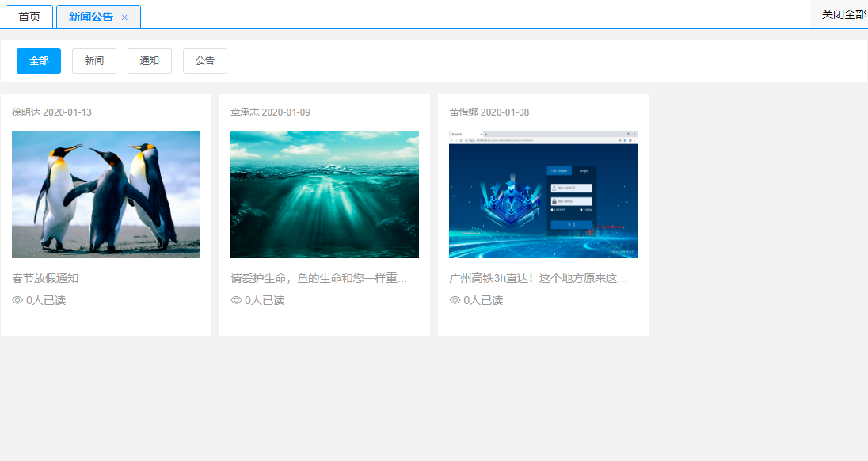Click the eye icon under the fish article
This screenshot has height=461, width=868.
pyautogui.click(x=236, y=300)
